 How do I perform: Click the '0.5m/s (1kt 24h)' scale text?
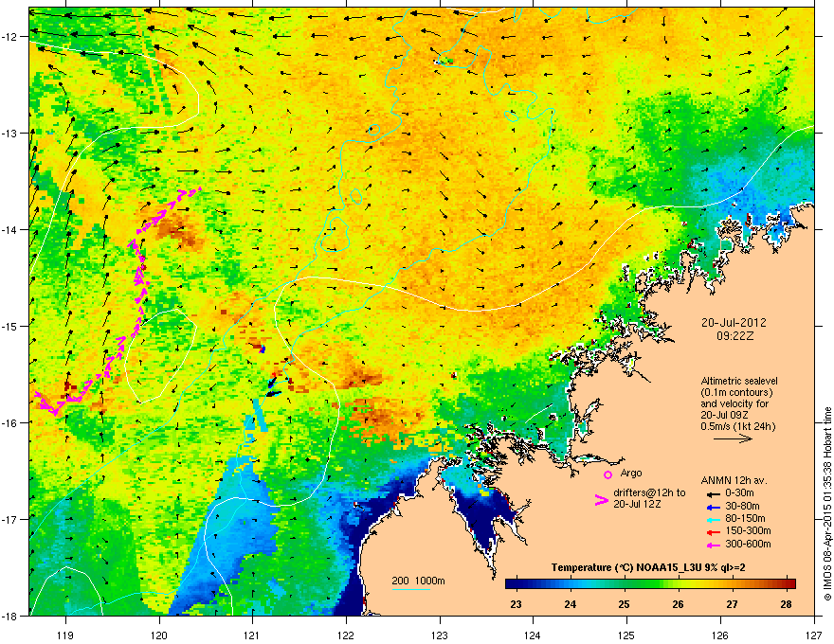(x=738, y=426)
